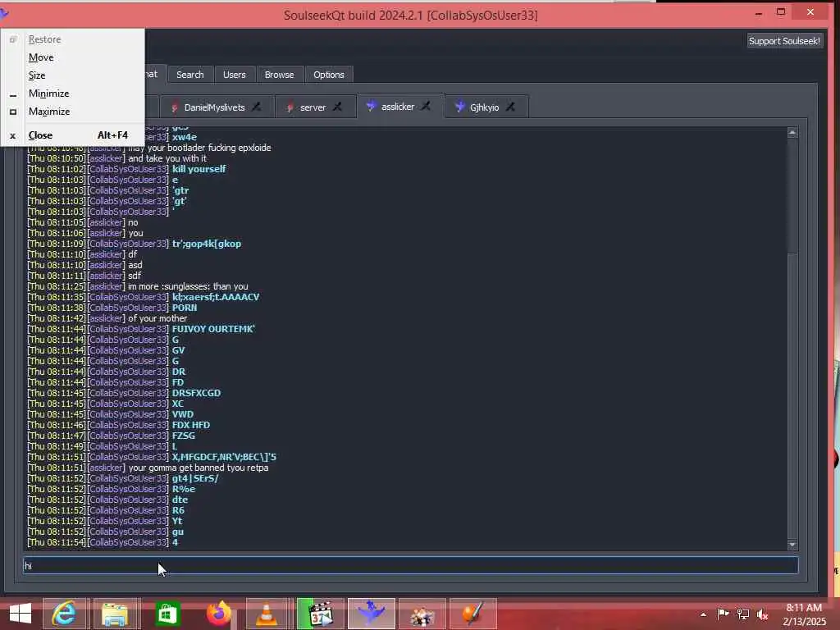Click the Support Soulseek! button
Viewport: 840px width, 630px height.
(x=784, y=41)
